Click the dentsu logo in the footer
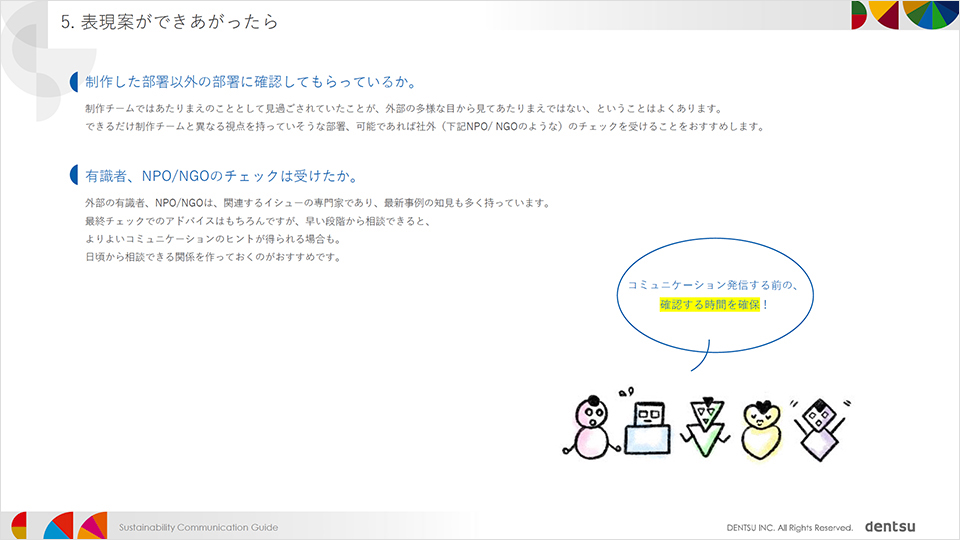The width and height of the screenshot is (960, 540). pos(889,526)
